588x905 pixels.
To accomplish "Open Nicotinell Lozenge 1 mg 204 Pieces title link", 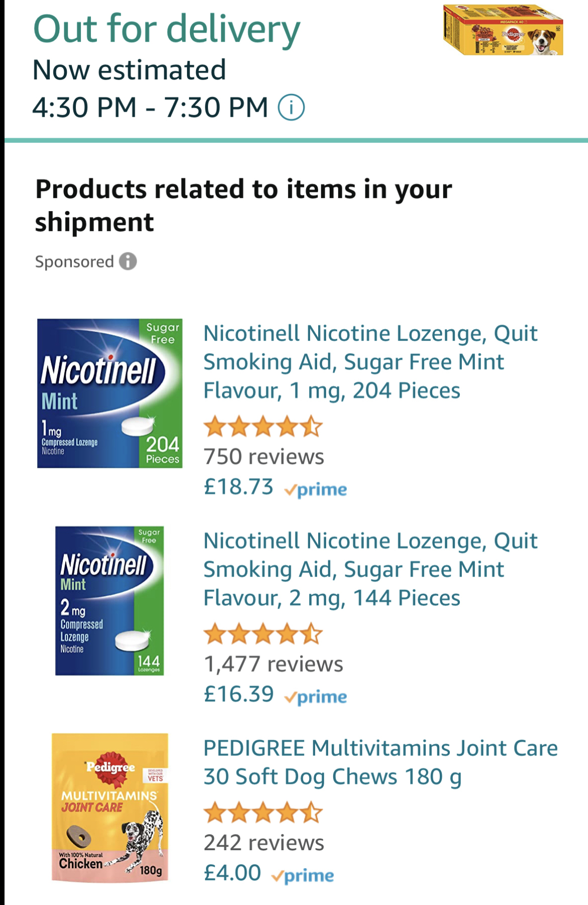I will pos(370,362).
